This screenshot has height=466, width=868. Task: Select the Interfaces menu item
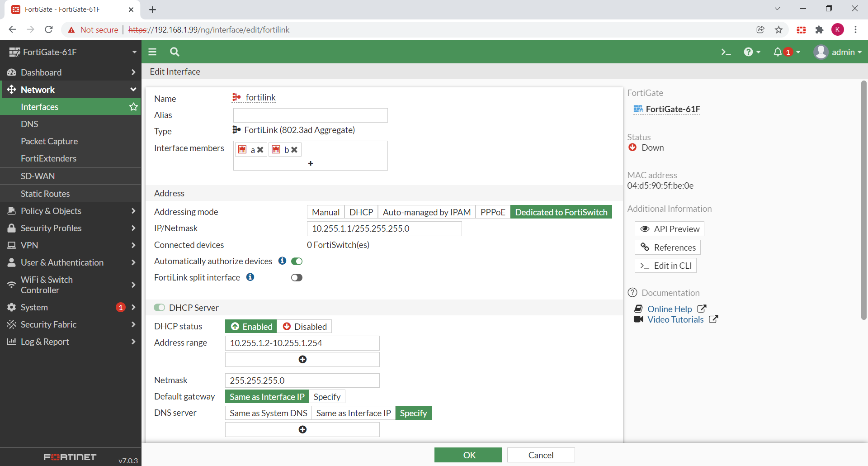pyautogui.click(x=39, y=107)
